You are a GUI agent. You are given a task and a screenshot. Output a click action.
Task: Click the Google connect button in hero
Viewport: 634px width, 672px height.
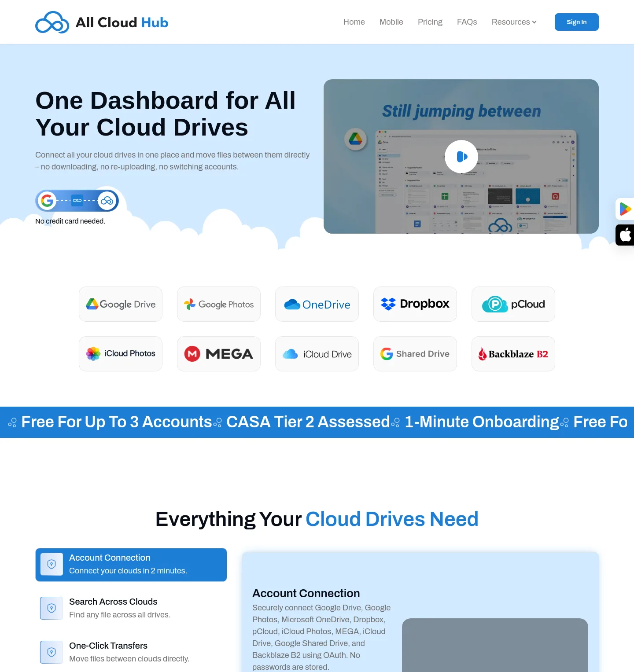[77, 201]
